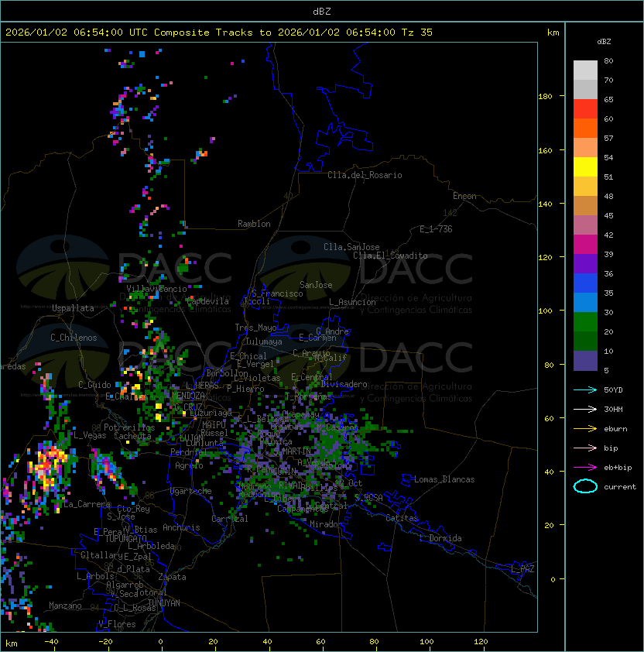The height and width of the screenshot is (652, 644).
Task: Click the pink bip arrow in the legend
Action: tap(585, 448)
